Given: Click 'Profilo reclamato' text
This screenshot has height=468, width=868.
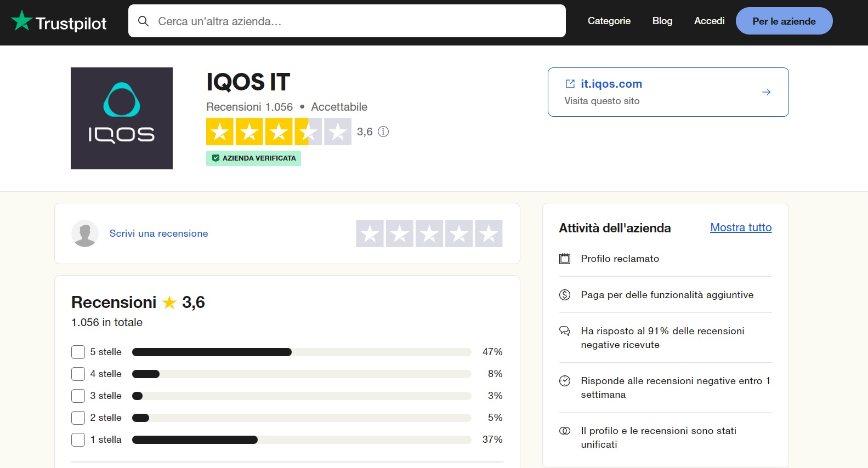Looking at the screenshot, I should point(620,259).
